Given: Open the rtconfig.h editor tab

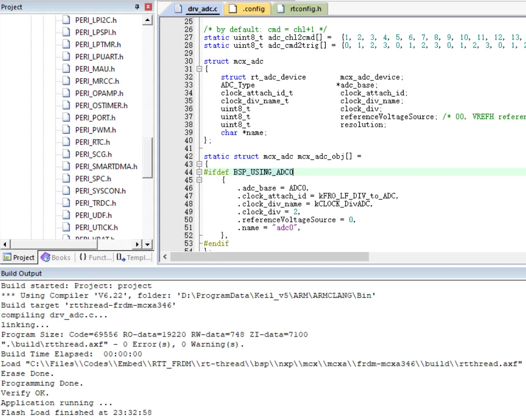Looking at the screenshot, I should (x=300, y=9).
